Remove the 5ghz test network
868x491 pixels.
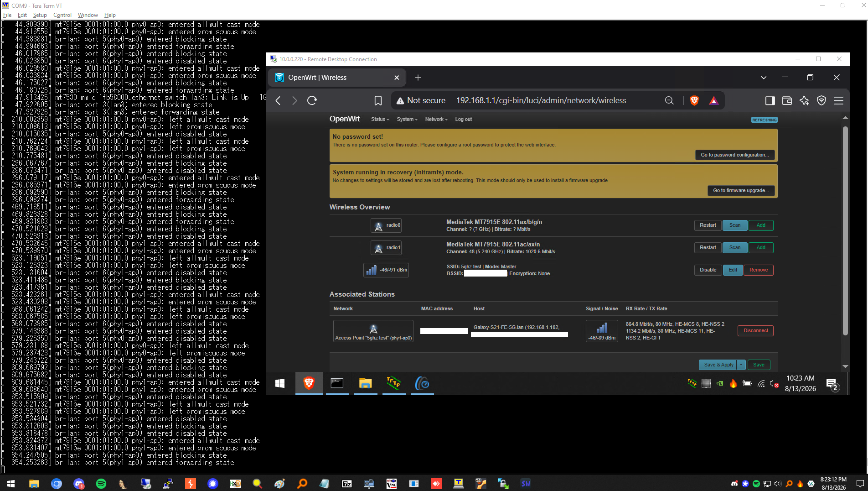[759, 270]
